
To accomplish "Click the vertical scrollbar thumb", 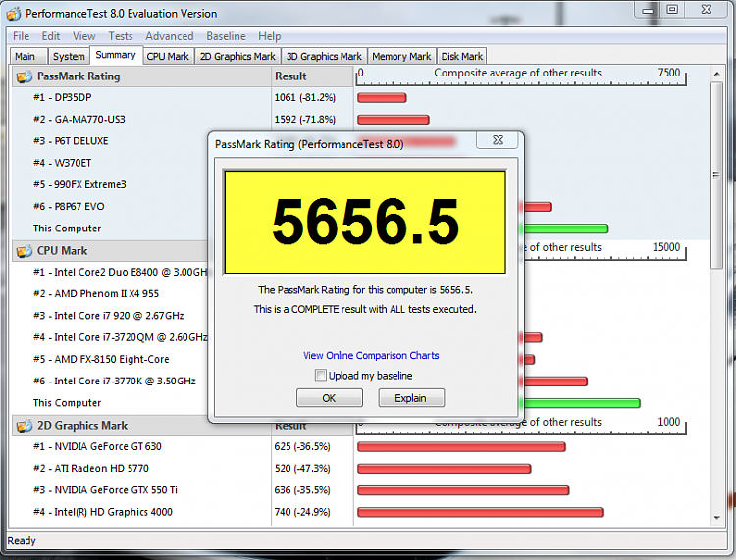I will point(716,175).
